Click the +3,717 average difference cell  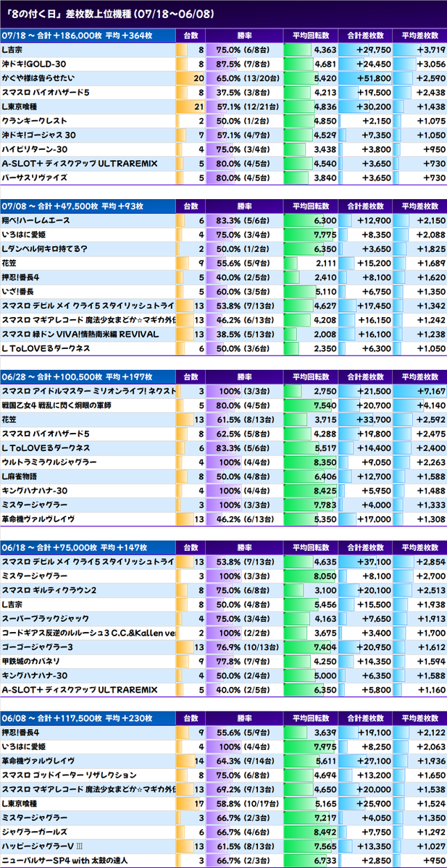click(420, 49)
